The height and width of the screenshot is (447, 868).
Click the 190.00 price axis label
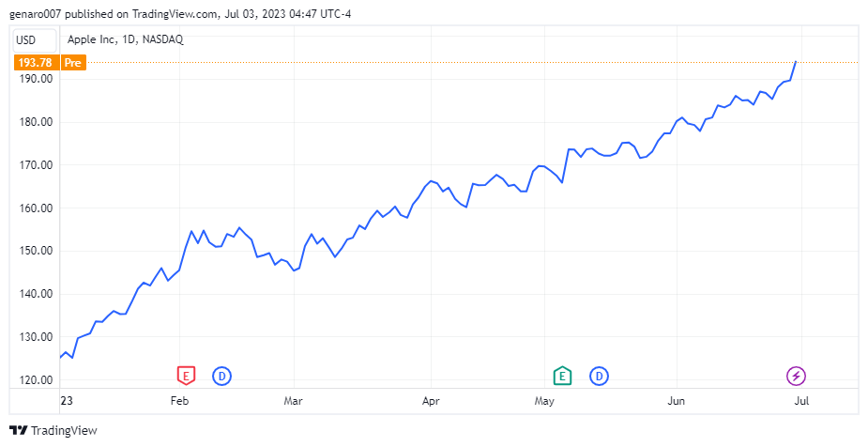pos(36,79)
